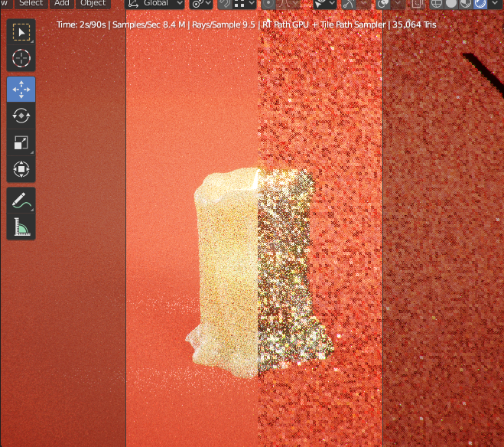This screenshot has width=504, height=447.
Task: Choose the Move tool
Action: [21, 89]
